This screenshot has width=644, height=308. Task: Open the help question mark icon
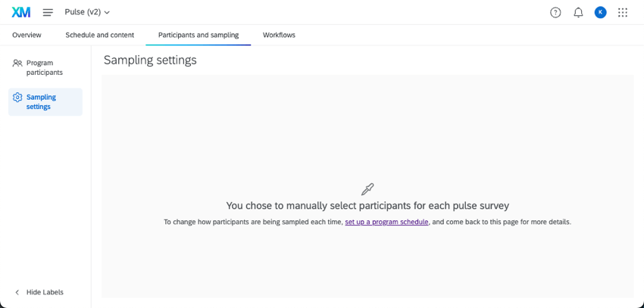point(555,12)
